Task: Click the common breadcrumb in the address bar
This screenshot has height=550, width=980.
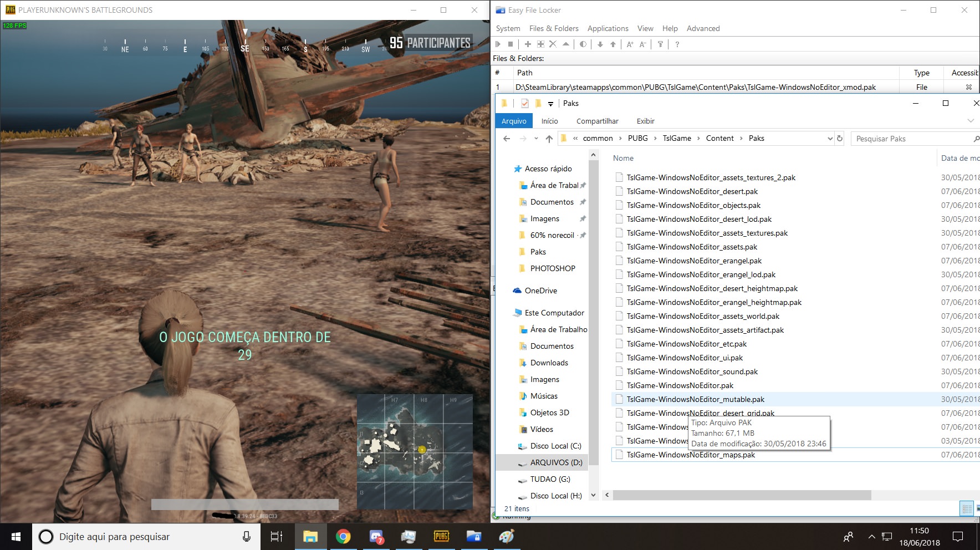Action: click(x=598, y=139)
